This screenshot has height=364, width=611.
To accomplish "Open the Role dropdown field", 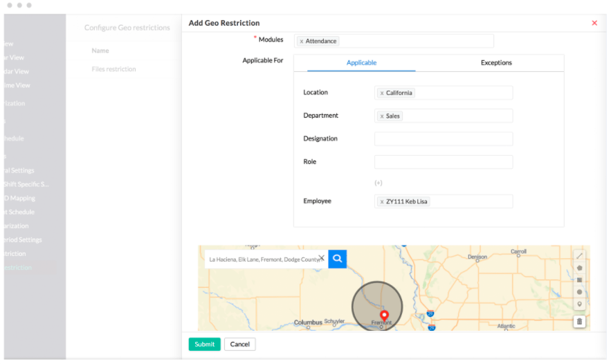I will point(443,162).
